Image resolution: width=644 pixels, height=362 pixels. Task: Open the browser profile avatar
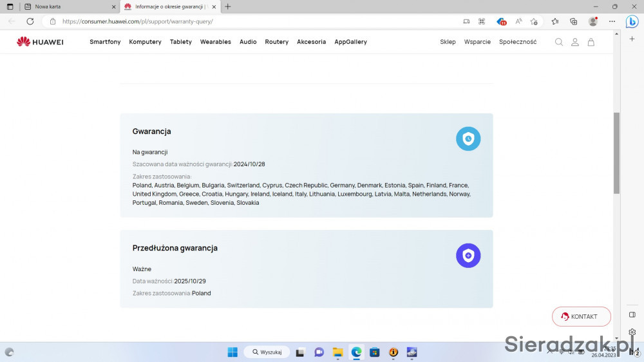(x=592, y=21)
